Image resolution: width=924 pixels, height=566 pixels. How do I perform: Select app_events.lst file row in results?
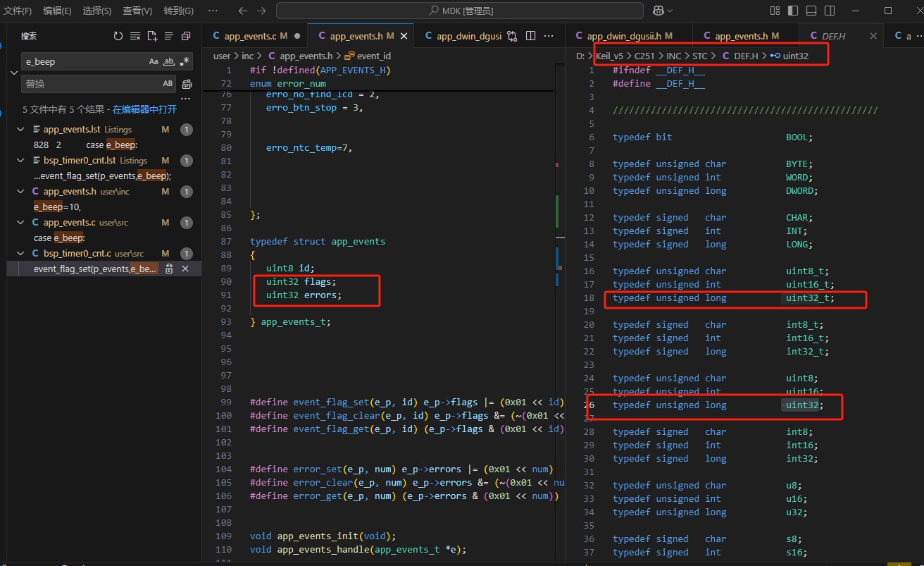[104, 130]
